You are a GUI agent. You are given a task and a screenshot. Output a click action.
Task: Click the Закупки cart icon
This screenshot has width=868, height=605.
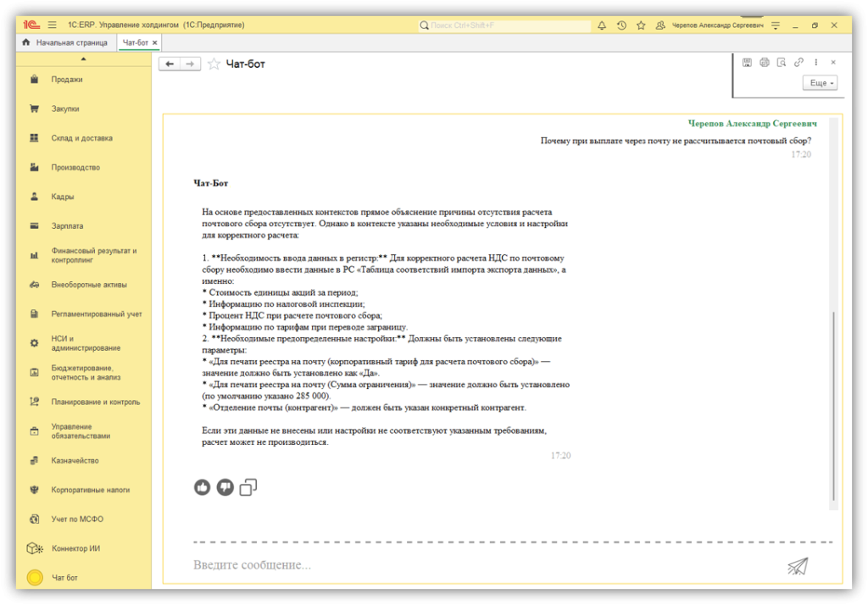(34, 109)
